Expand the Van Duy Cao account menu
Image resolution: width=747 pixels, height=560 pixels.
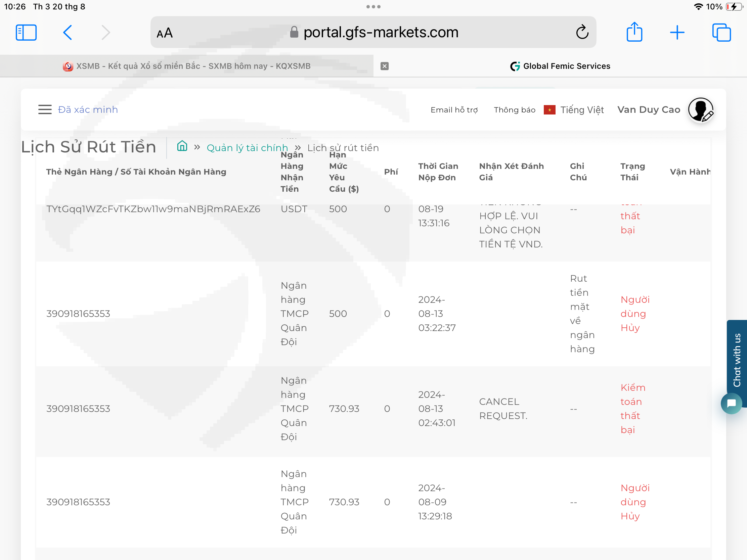[648, 110]
